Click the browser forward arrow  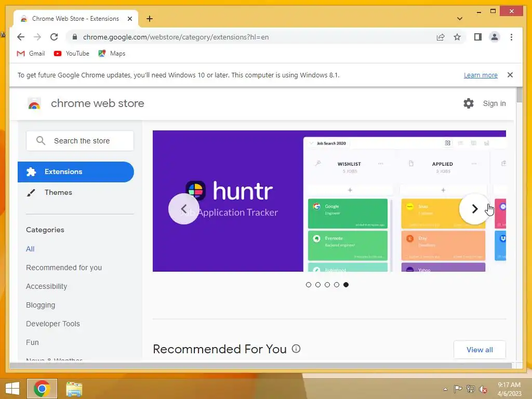tap(37, 37)
